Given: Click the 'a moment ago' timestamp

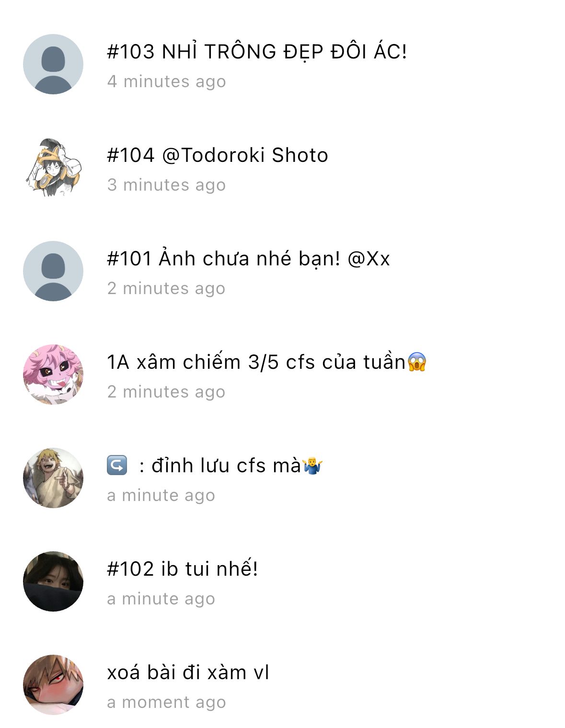Looking at the screenshot, I should point(166,702).
